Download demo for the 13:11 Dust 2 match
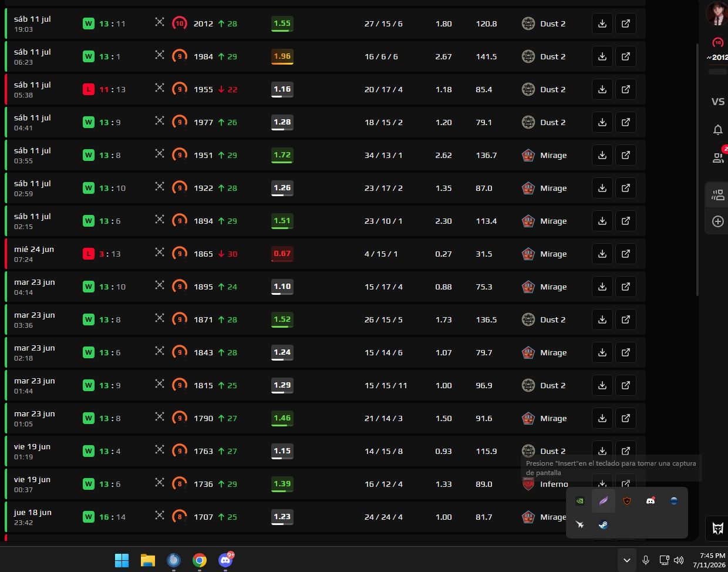This screenshot has width=728, height=572. click(602, 23)
